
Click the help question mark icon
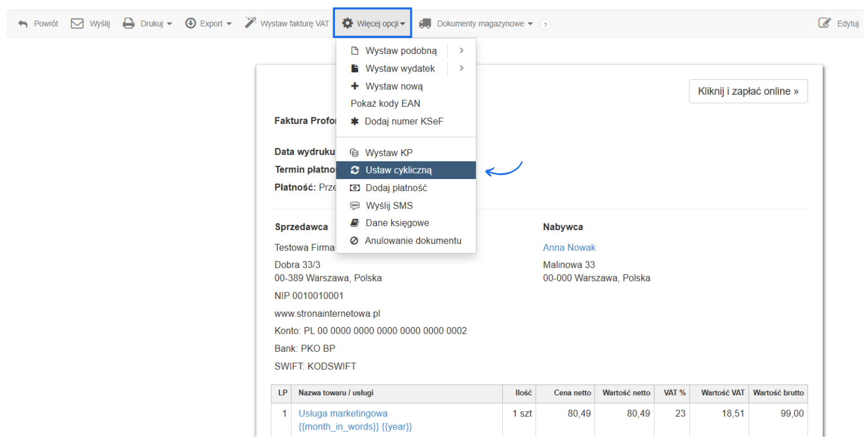[545, 25]
